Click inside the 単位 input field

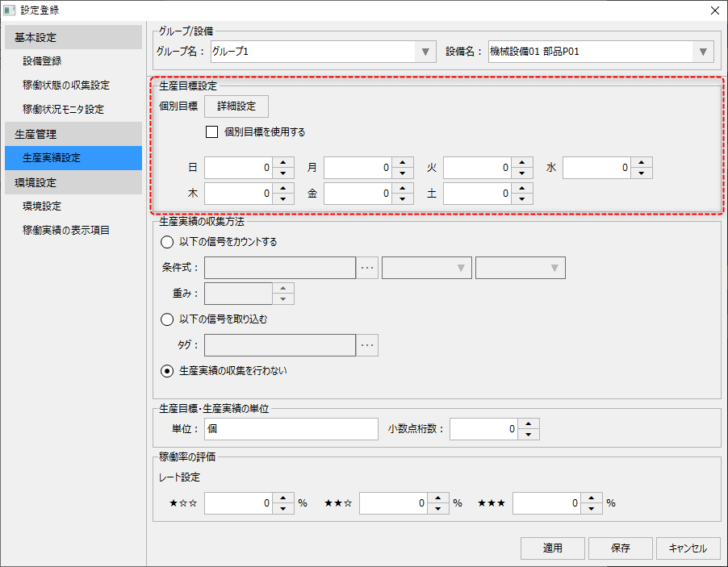pyautogui.click(x=291, y=428)
